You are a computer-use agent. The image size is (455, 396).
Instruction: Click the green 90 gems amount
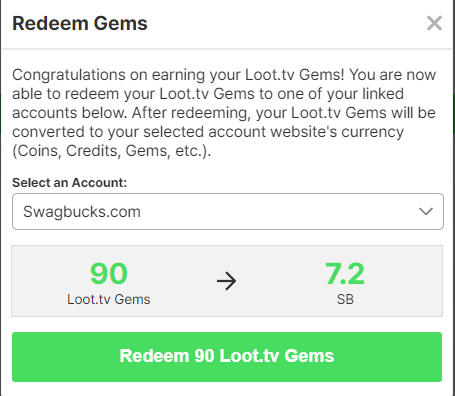109,274
